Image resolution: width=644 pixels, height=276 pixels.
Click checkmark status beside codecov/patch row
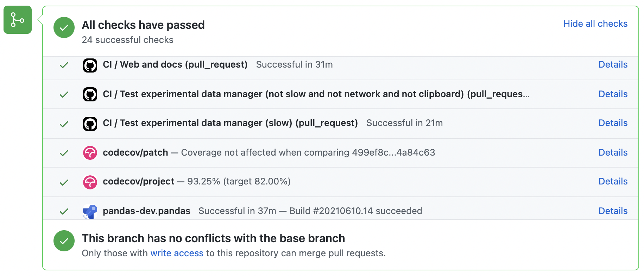pyautogui.click(x=64, y=153)
